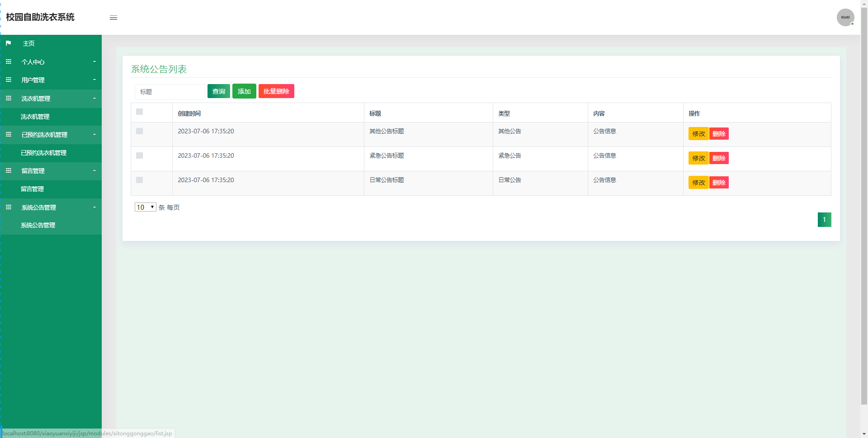
Task: Check the row for 其他公告标题
Action: pos(139,131)
